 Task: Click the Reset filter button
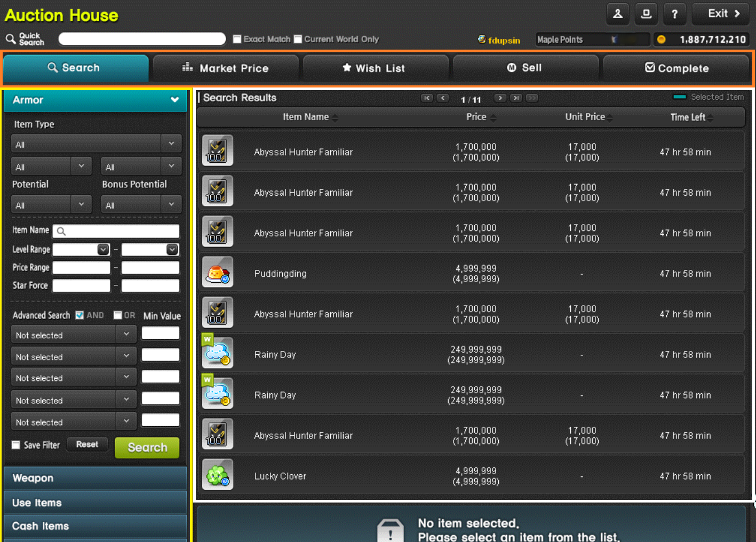(87, 444)
